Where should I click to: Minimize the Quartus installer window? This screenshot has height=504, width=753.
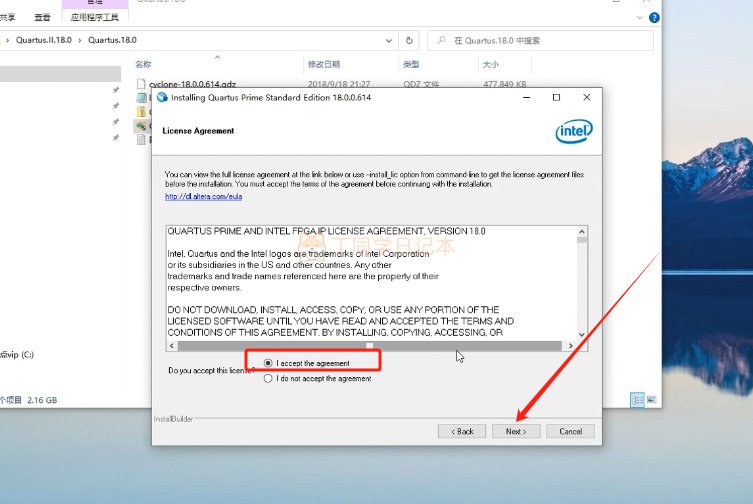526,98
